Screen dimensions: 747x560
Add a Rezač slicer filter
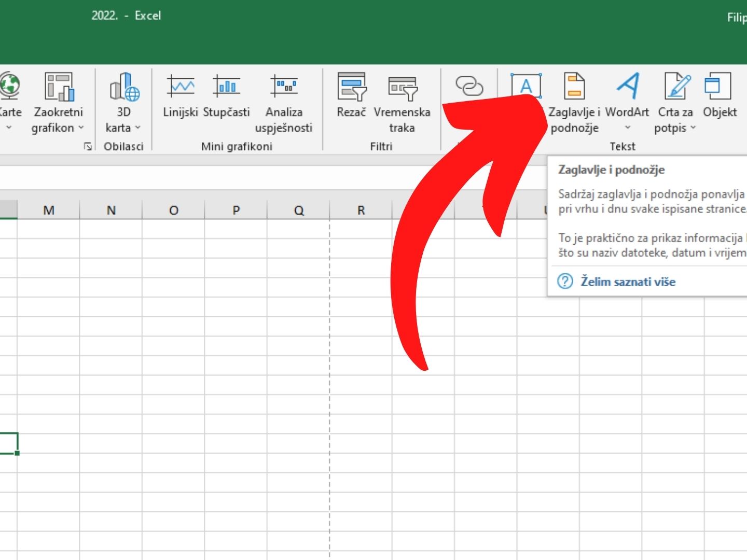click(x=351, y=96)
